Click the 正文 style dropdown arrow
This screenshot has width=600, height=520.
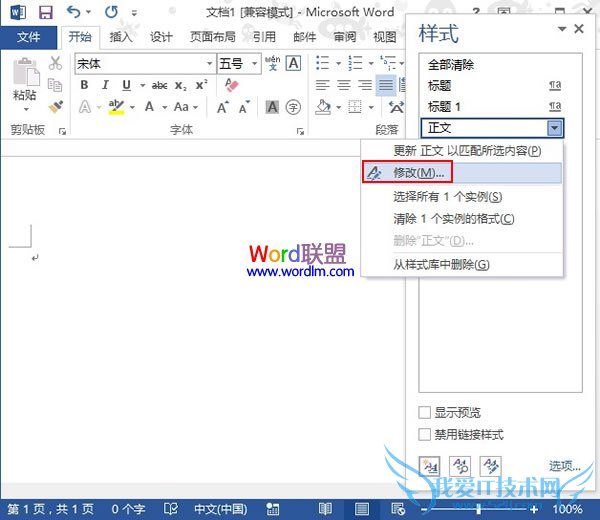pos(554,128)
